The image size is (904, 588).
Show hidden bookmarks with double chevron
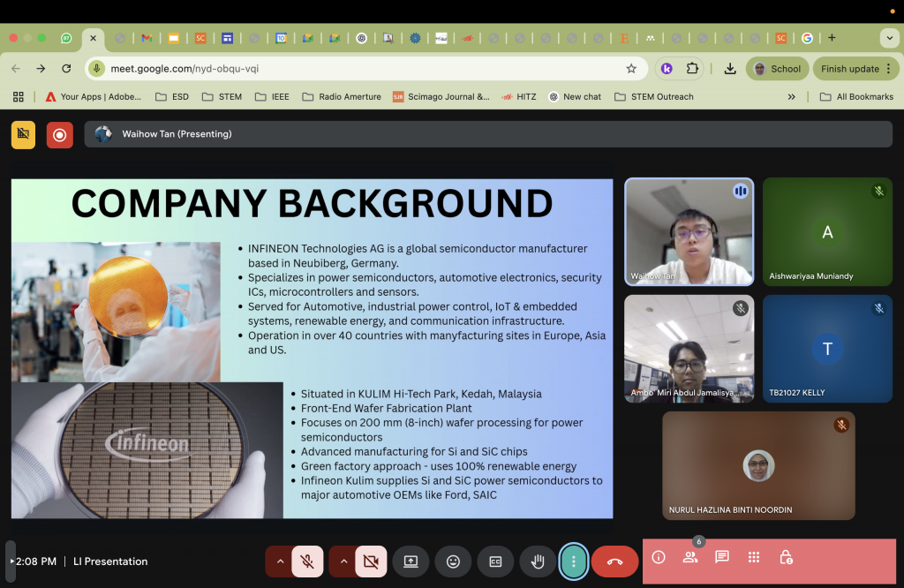pyautogui.click(x=792, y=97)
